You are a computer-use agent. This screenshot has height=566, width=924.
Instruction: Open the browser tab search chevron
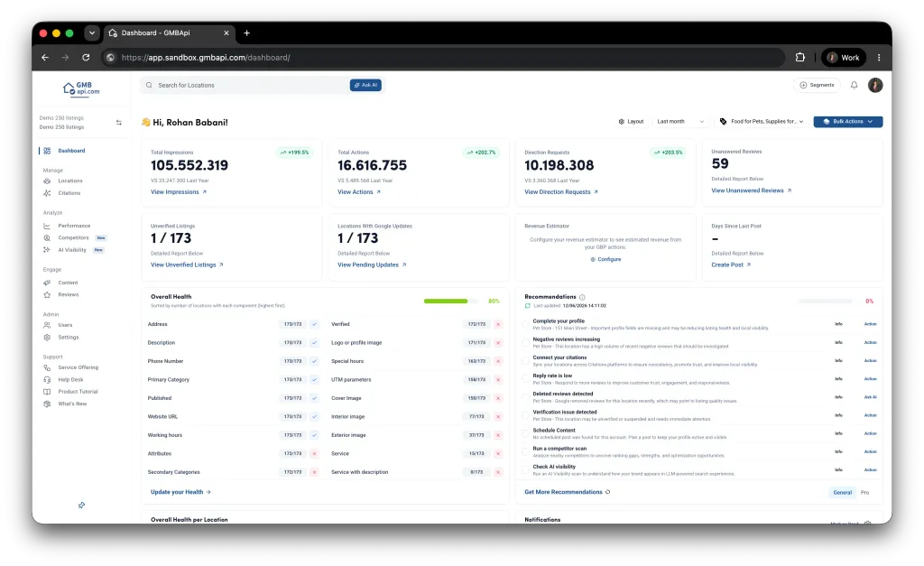(x=92, y=33)
